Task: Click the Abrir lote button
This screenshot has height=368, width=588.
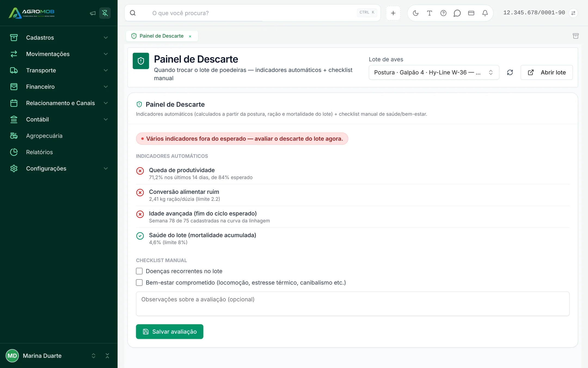Action: pos(547,73)
